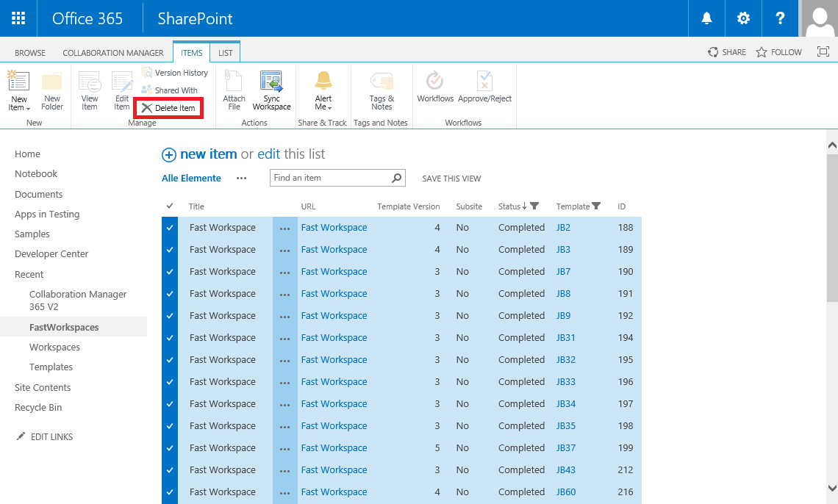
Task: Open the ellipsis menu for row JB2
Action: pyautogui.click(x=285, y=228)
